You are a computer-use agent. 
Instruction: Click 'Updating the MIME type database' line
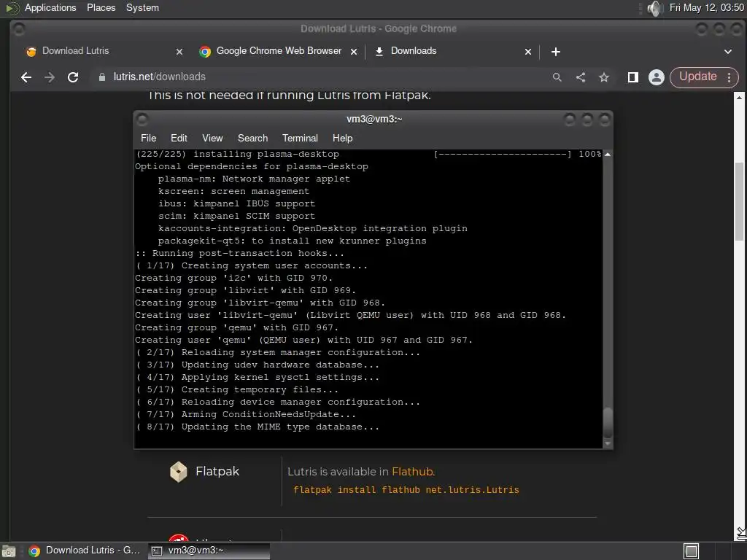click(257, 427)
